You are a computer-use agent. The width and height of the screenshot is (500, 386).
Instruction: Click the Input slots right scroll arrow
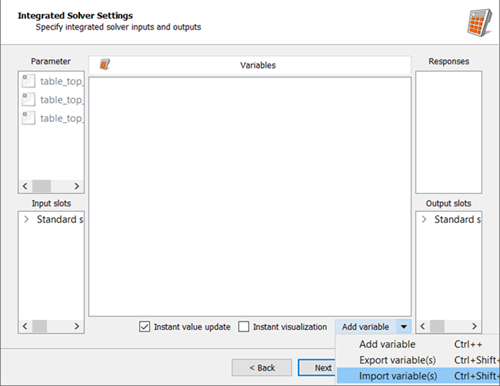[77, 326]
